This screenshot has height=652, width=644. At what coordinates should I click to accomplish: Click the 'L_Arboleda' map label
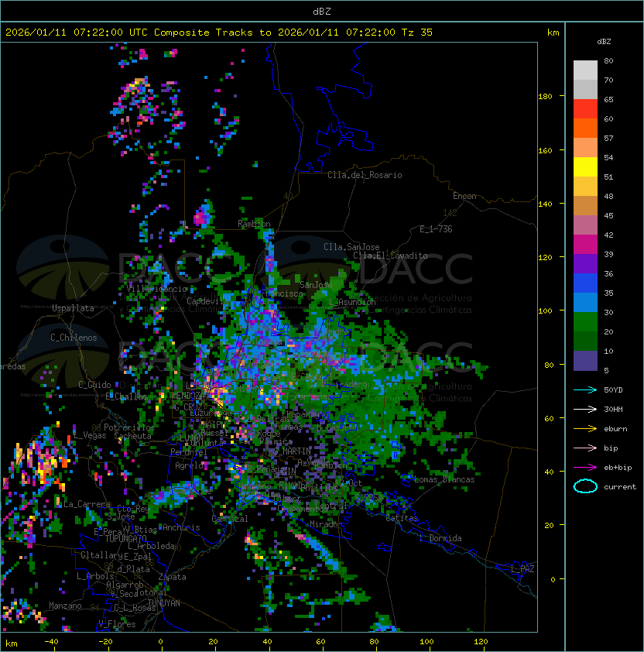151,546
